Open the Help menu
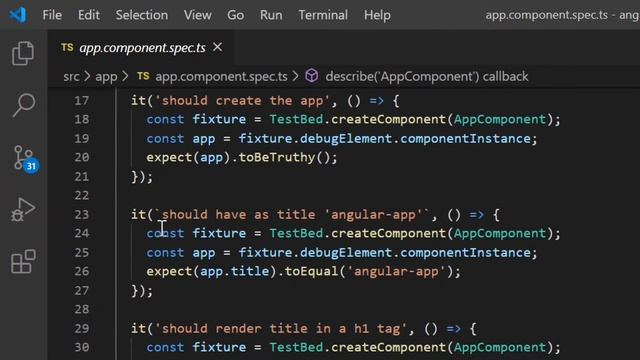 pos(377,15)
